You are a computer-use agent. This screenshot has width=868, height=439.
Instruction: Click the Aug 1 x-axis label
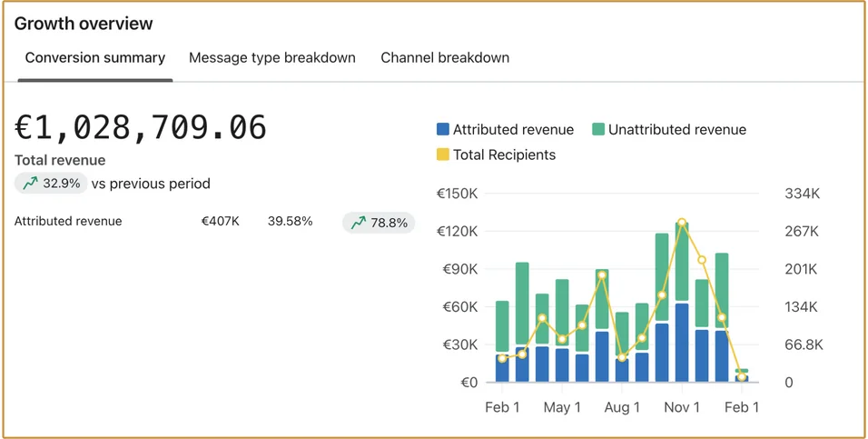pyautogui.click(x=622, y=407)
